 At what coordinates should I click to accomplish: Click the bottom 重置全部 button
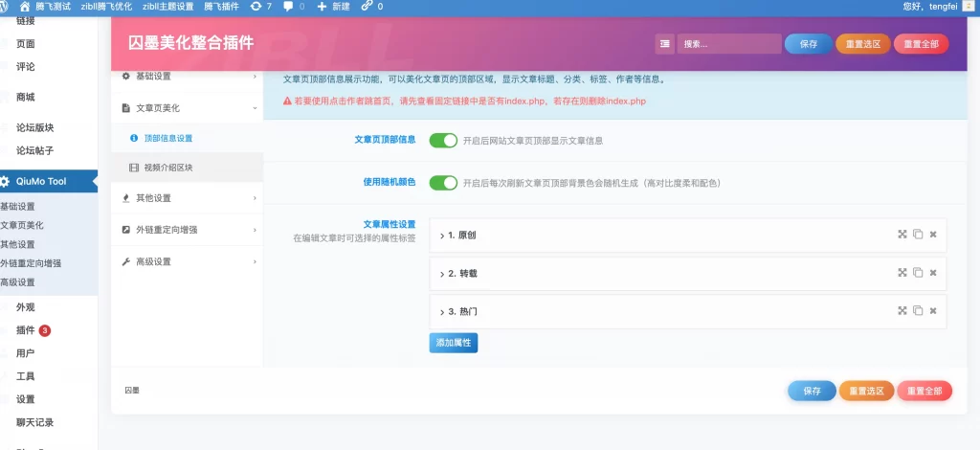[924, 391]
